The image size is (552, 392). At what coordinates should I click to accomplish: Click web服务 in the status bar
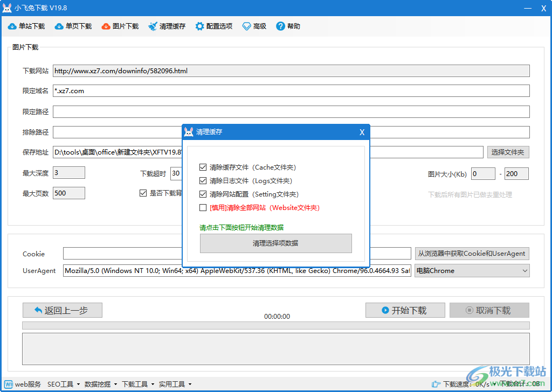(23, 384)
